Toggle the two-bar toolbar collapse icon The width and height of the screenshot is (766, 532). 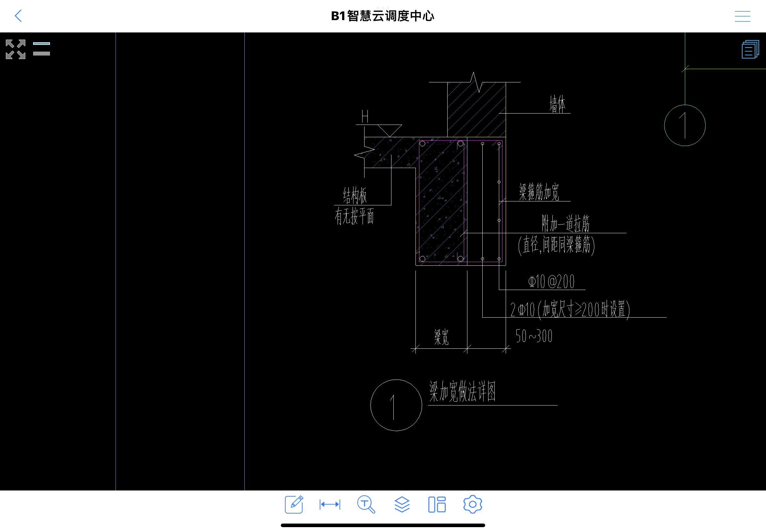pyautogui.click(x=41, y=49)
